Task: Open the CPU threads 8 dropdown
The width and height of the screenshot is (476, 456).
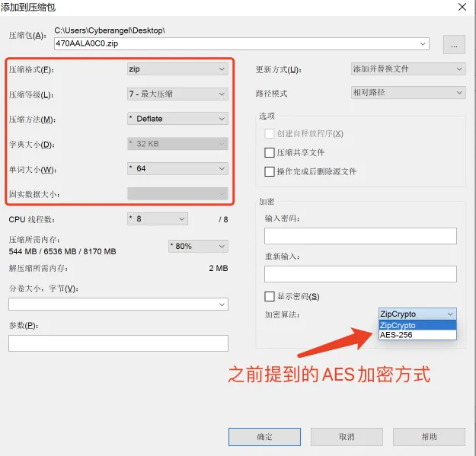Action: pyautogui.click(x=158, y=218)
